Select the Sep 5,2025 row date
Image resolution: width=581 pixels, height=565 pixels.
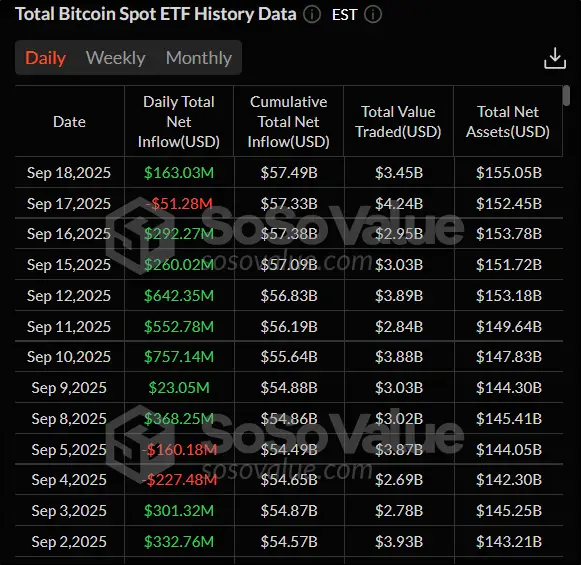coord(69,449)
